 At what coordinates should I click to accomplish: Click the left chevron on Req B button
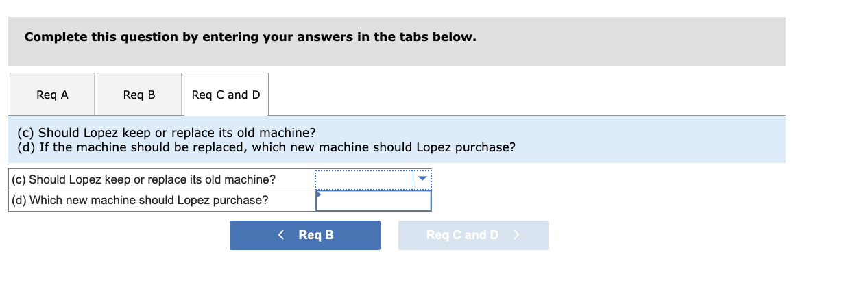[281, 235]
